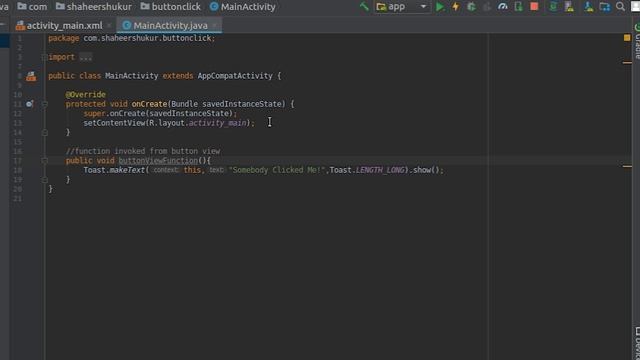Viewport: 640px width, 360px height.
Task: Click the package declaration text
Action: pos(131,38)
